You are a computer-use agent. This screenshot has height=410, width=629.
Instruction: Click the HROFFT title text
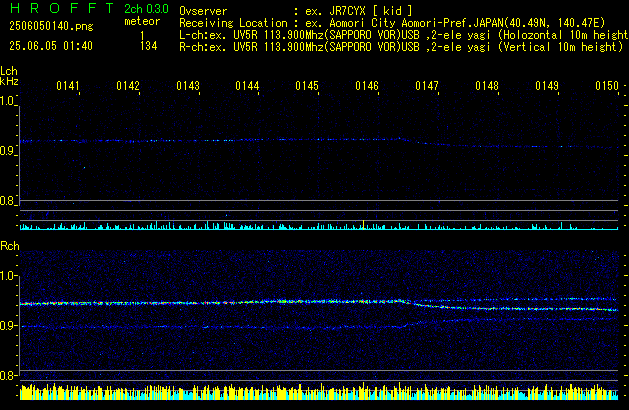click(x=62, y=8)
